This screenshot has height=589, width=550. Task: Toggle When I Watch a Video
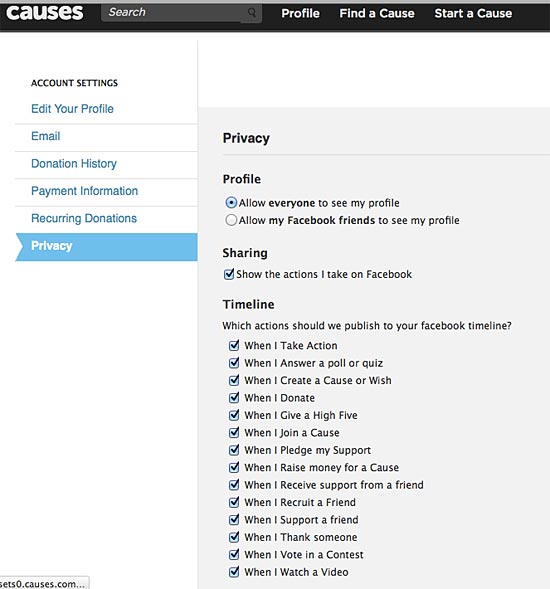234,572
